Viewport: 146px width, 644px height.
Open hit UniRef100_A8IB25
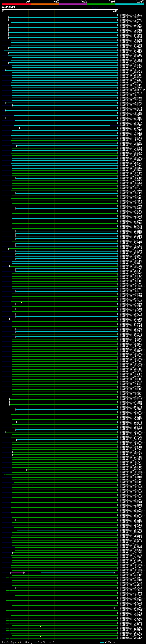pyautogui.click(x=131, y=15)
